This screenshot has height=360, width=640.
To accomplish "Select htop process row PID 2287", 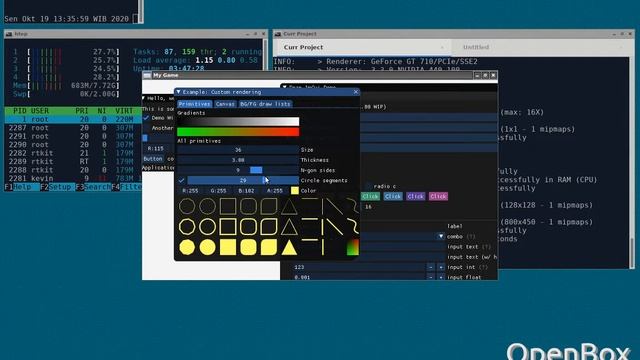I will (73, 128).
